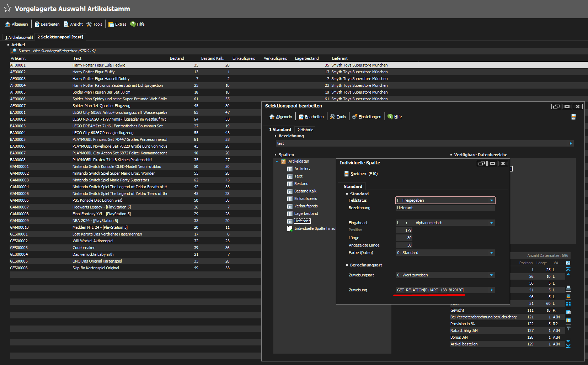Jump to the first data range entry
Image resolution: width=588 pixels, height=365 pixels.
click(x=568, y=269)
